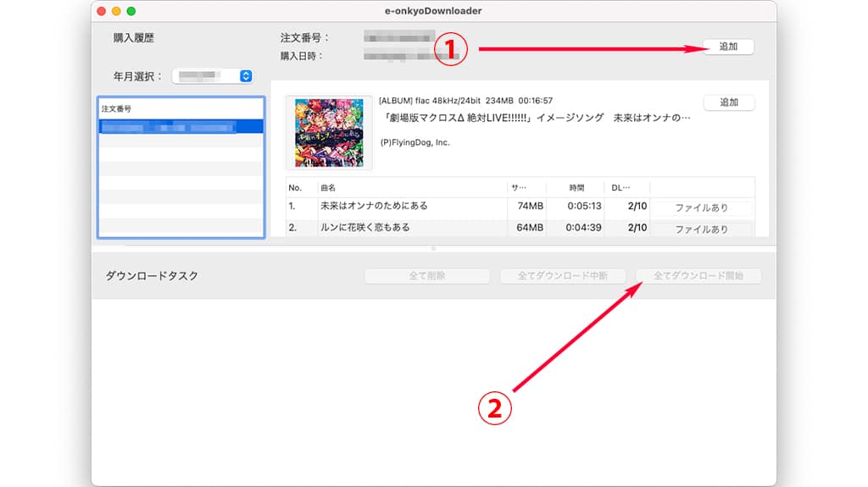Zoom window with the green button
Viewport: 868px width, 487px height.
click(x=131, y=11)
